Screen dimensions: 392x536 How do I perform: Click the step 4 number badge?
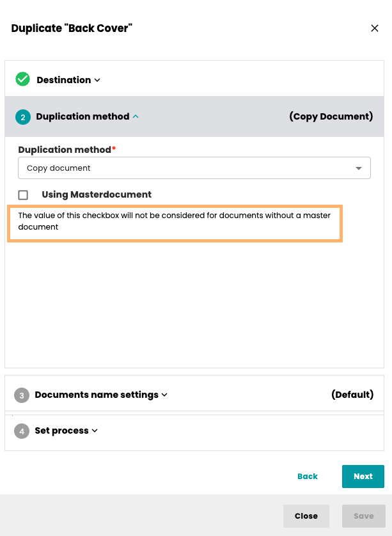22,431
